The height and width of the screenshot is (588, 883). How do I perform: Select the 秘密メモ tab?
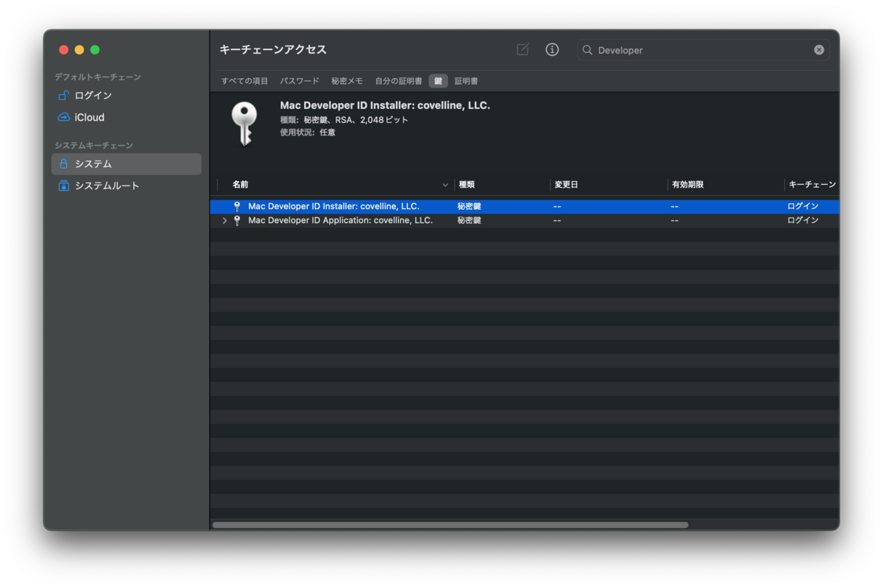pyautogui.click(x=347, y=81)
